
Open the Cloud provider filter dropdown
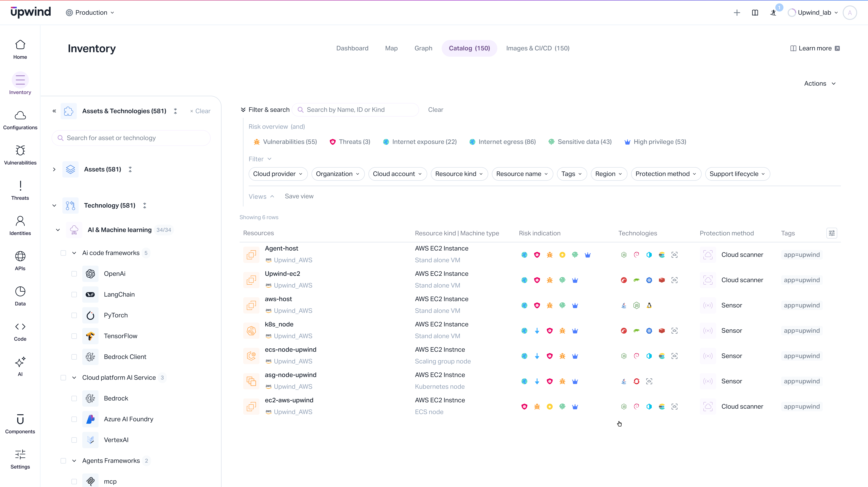(278, 174)
